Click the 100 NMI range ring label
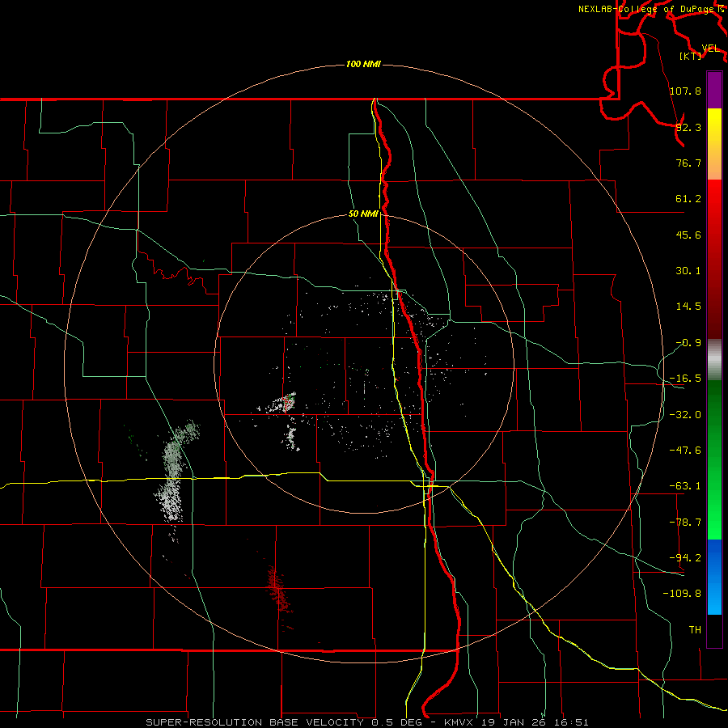The image size is (728, 728). pyautogui.click(x=363, y=64)
